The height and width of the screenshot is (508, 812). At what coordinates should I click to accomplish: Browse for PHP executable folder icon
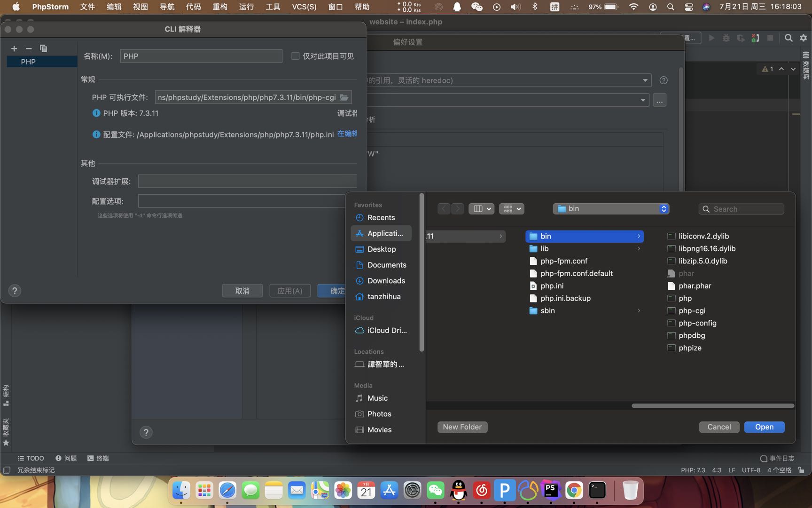[344, 97]
